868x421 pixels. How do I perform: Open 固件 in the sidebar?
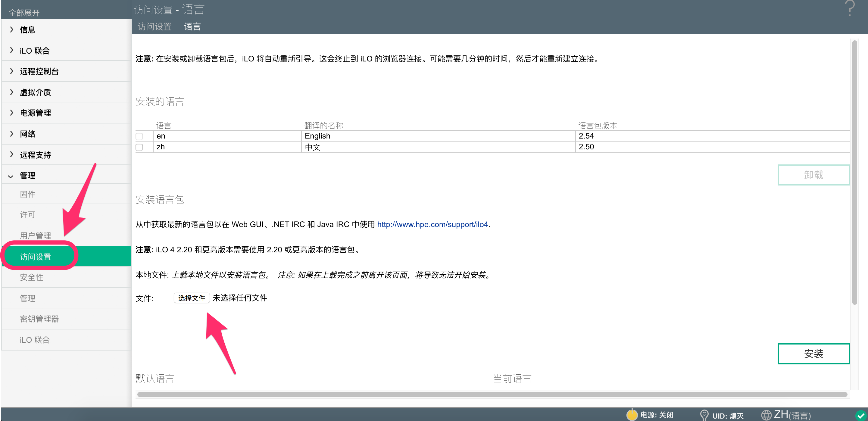66,194
